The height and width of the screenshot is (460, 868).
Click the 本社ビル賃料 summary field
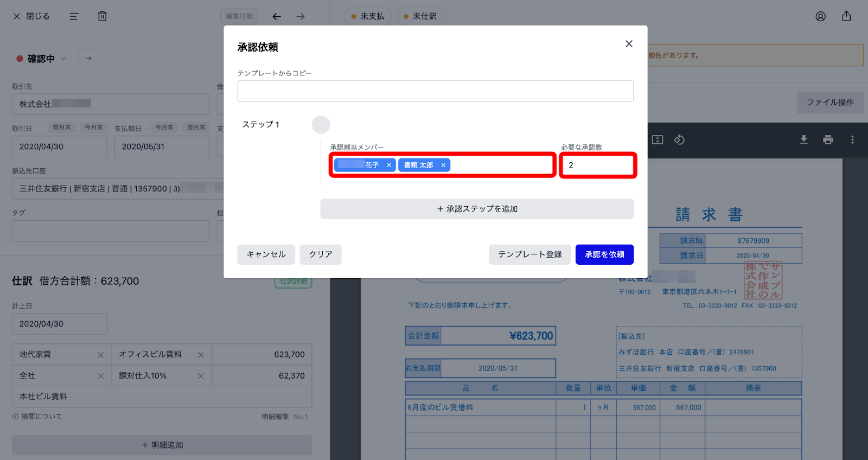pos(162,397)
